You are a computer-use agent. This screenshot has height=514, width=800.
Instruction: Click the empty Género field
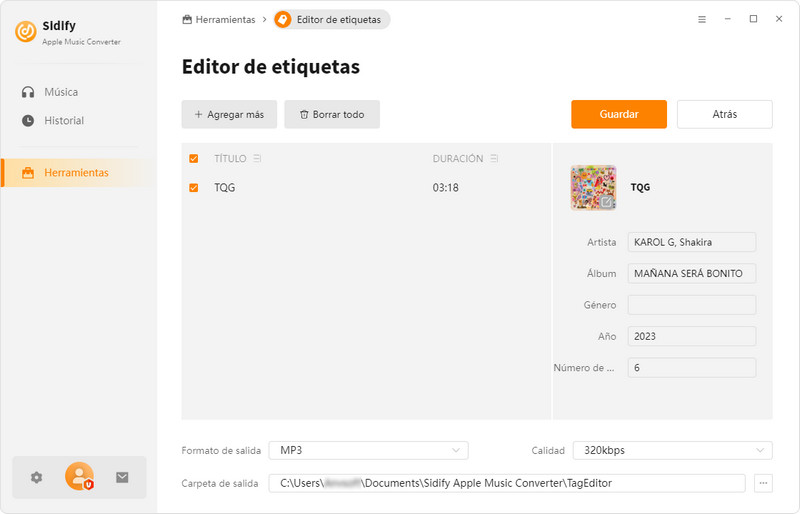click(692, 305)
